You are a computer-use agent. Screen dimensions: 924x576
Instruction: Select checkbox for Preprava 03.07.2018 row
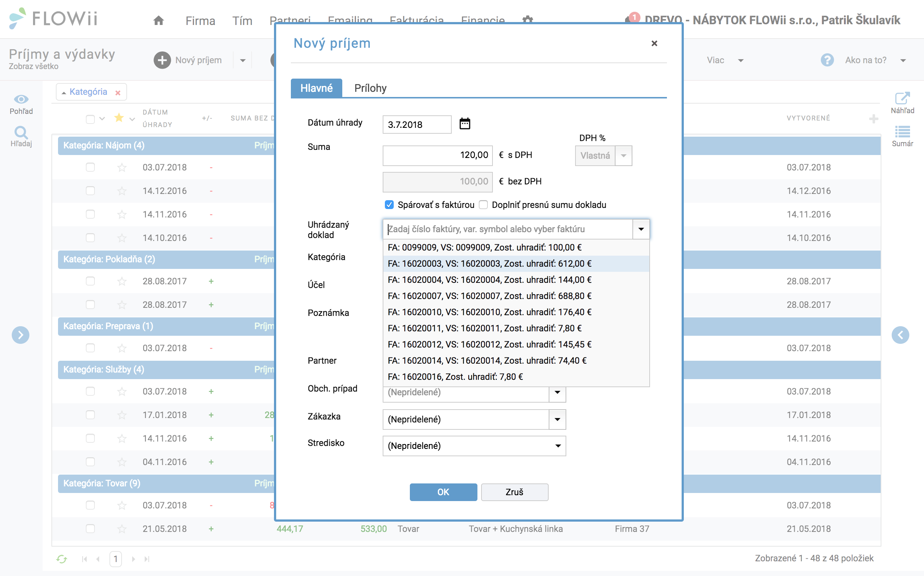[x=90, y=348]
